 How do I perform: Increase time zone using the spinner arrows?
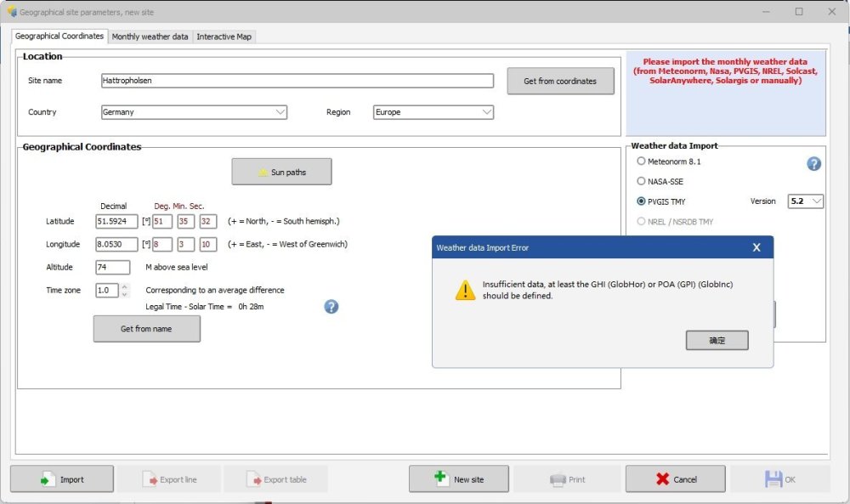click(125, 286)
